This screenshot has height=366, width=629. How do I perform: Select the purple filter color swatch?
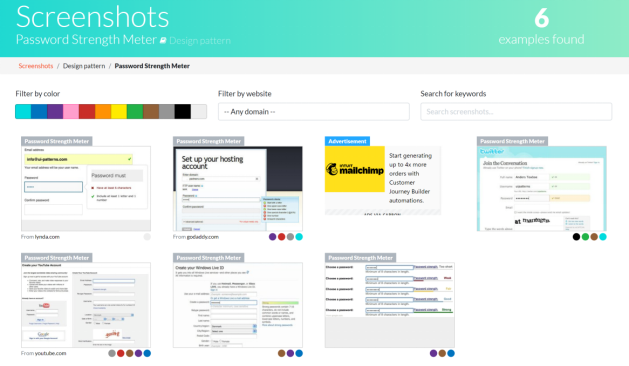pyautogui.click(x=55, y=112)
